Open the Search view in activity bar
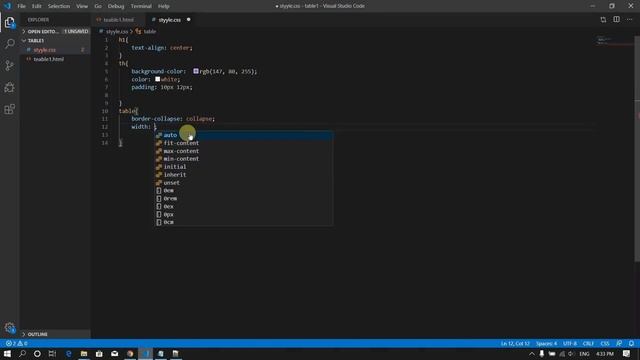Screen dimensions: 640x360 tap(9, 44)
